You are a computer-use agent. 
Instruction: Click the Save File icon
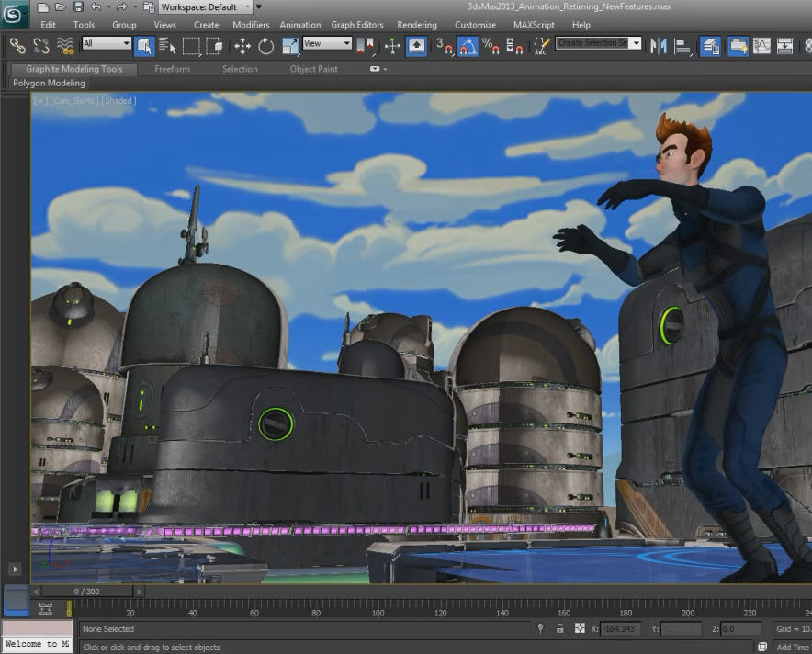pyautogui.click(x=78, y=7)
